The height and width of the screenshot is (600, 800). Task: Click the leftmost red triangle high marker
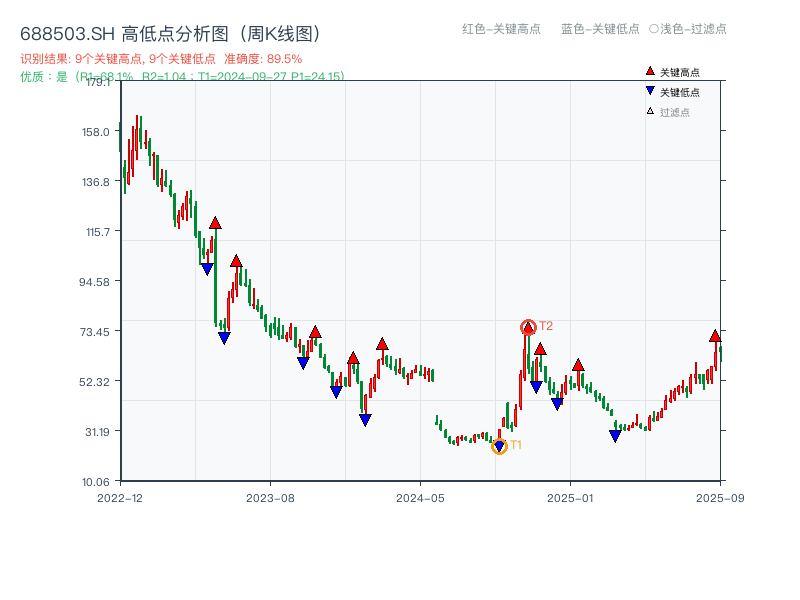click(216, 224)
